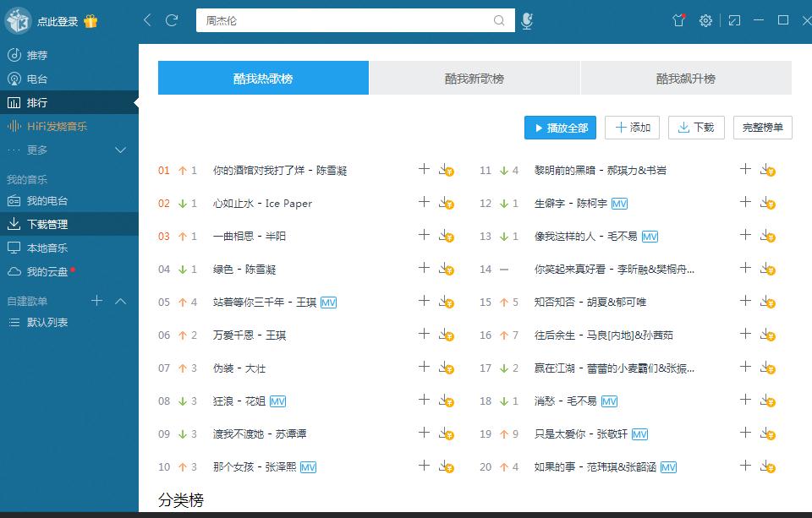Open the settings gear icon
The width and height of the screenshot is (812, 518).
click(705, 20)
